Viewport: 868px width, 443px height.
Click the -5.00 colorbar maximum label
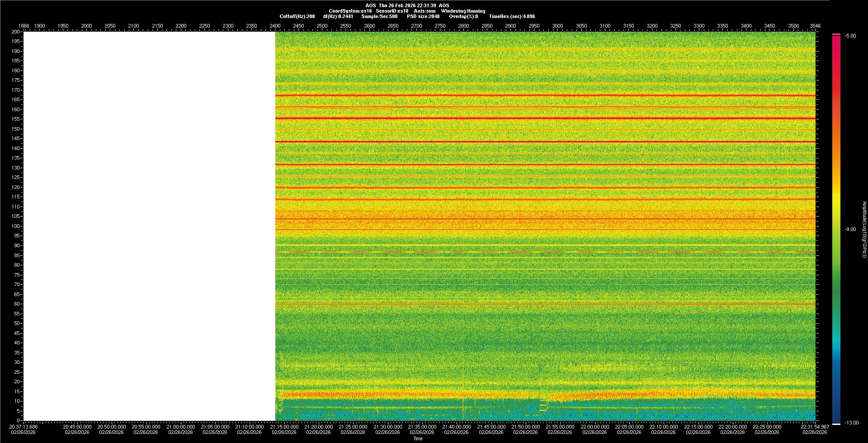click(x=850, y=36)
